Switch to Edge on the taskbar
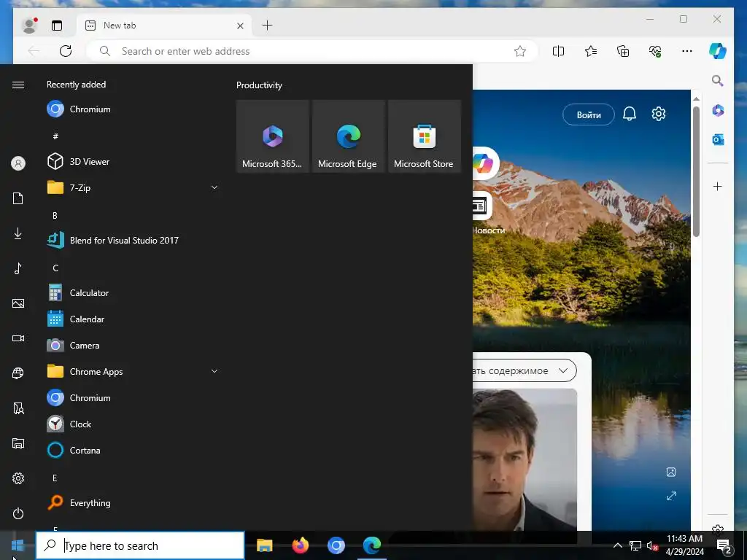Viewport: 747px width, 560px height. click(371, 545)
